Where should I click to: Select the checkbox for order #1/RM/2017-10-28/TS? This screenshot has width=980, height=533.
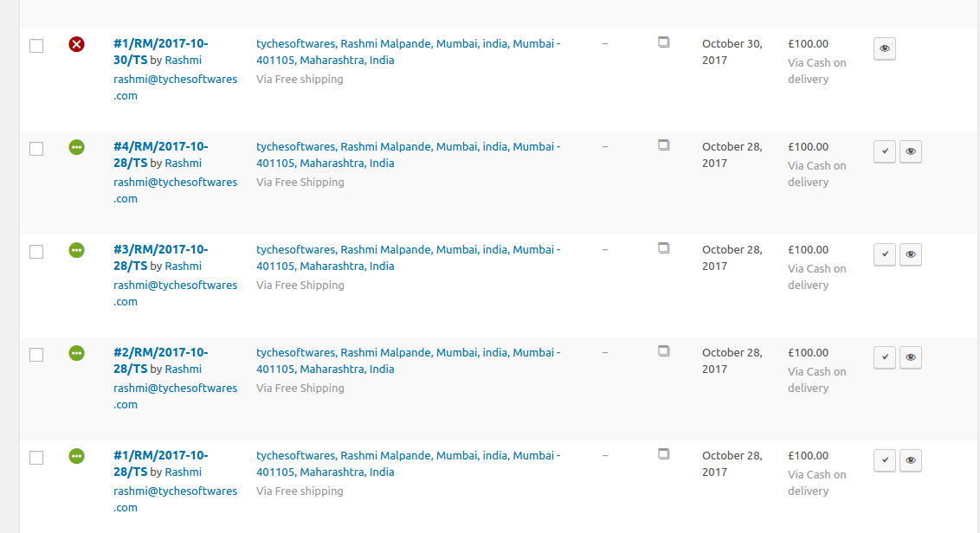36,458
